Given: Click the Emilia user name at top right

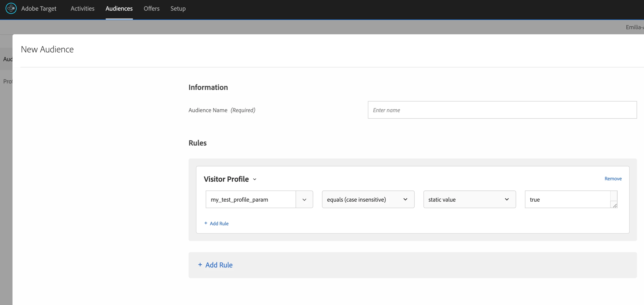Looking at the screenshot, I should tap(634, 27).
